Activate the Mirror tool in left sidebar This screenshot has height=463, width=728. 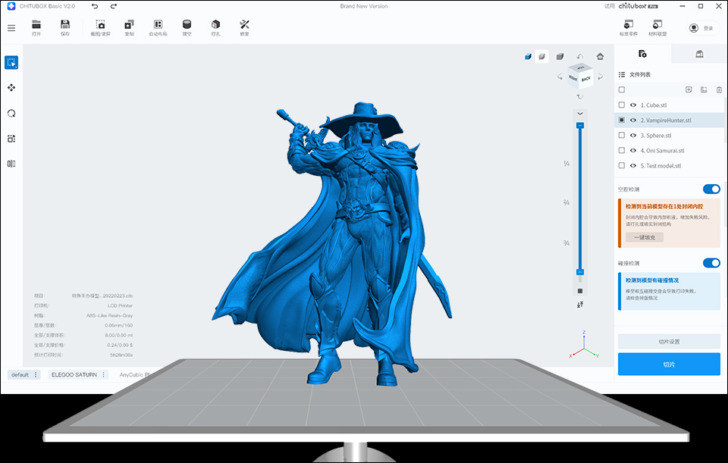coord(12,163)
